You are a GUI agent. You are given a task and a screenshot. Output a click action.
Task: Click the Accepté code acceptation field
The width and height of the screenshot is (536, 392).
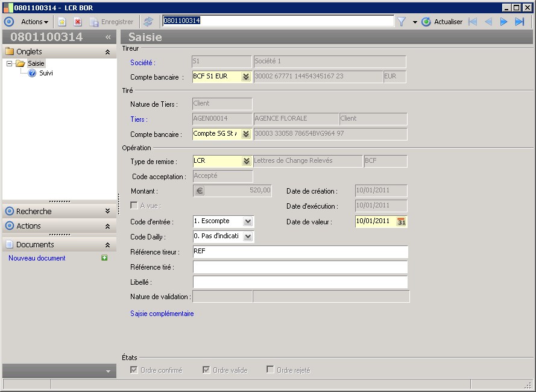click(223, 176)
